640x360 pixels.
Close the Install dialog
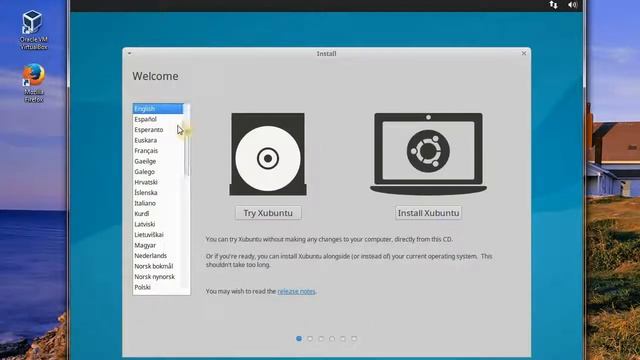(x=524, y=53)
